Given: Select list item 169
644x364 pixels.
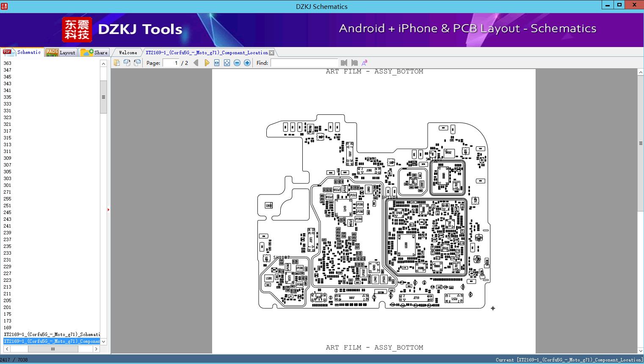Looking at the screenshot, I should click(x=8, y=328).
